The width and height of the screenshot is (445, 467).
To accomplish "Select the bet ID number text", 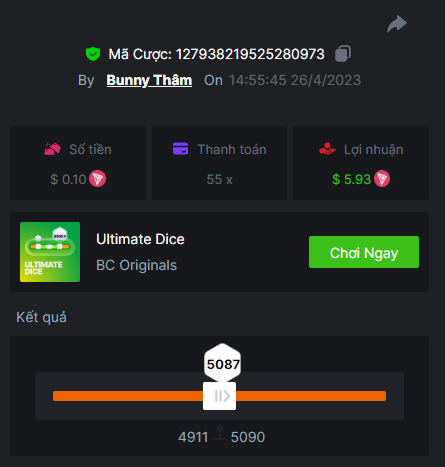I will pyautogui.click(x=250, y=54).
